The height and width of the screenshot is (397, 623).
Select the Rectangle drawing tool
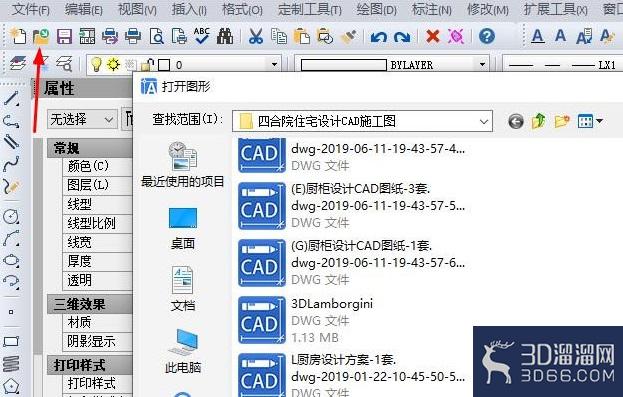click(11, 341)
